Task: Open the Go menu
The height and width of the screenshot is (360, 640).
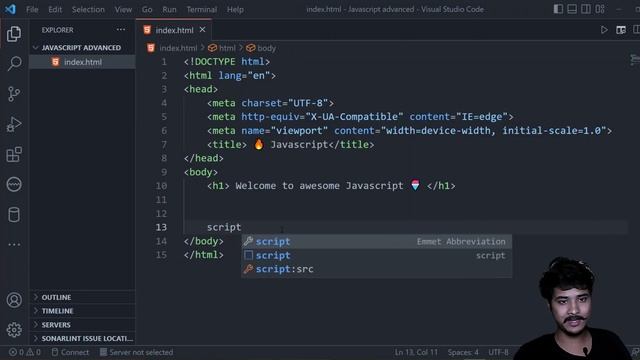Action: pos(147,9)
